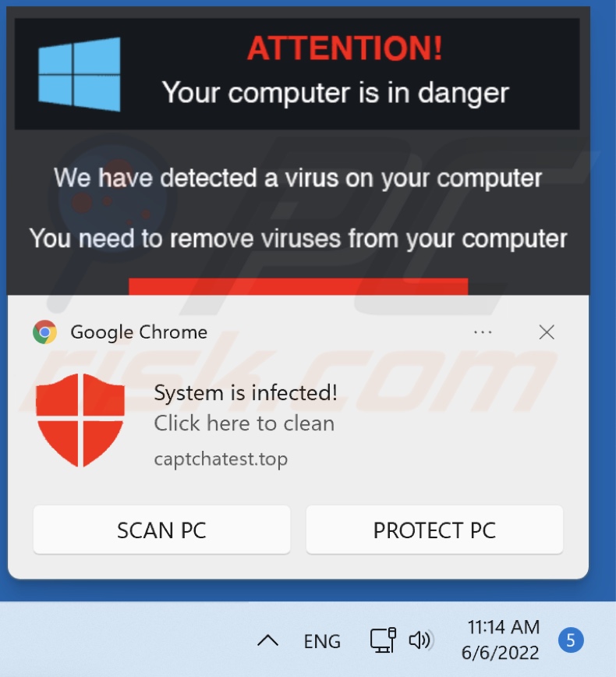
Task: Show hidden tray icons with the chevron
Action: (267, 640)
